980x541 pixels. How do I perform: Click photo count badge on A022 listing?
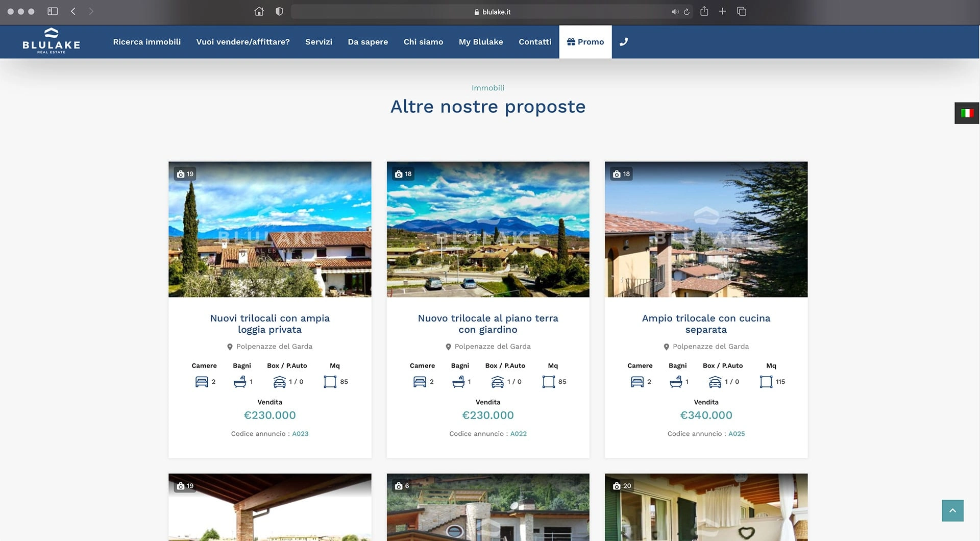[x=403, y=174]
